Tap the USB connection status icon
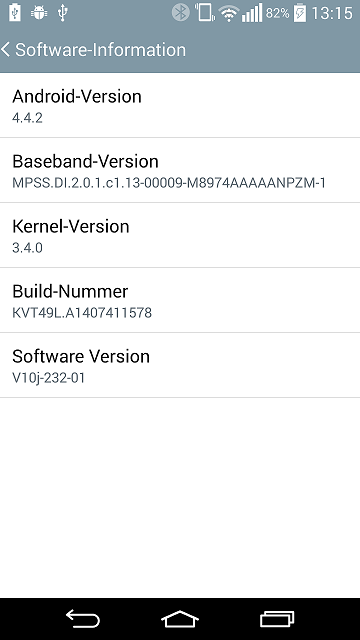Viewport: 360px width, 640px height. (x=62, y=13)
